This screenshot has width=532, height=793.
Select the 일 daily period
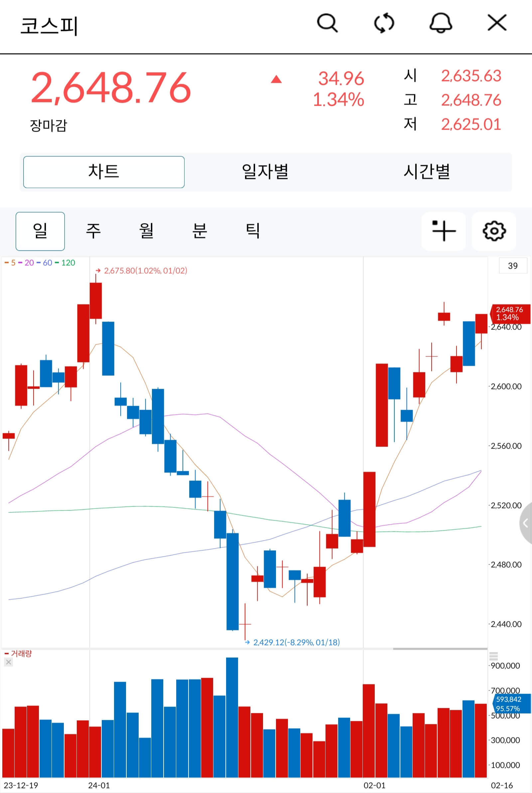40,231
